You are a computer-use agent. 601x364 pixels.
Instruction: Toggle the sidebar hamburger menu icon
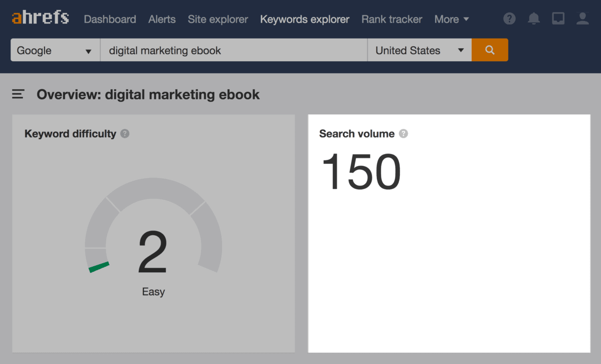[x=18, y=94]
